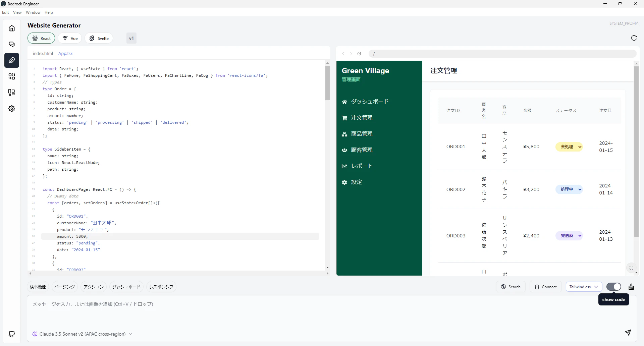This screenshot has width=644, height=346.
Task: Click the 商品管理 boxes icon
Action: coord(344,134)
